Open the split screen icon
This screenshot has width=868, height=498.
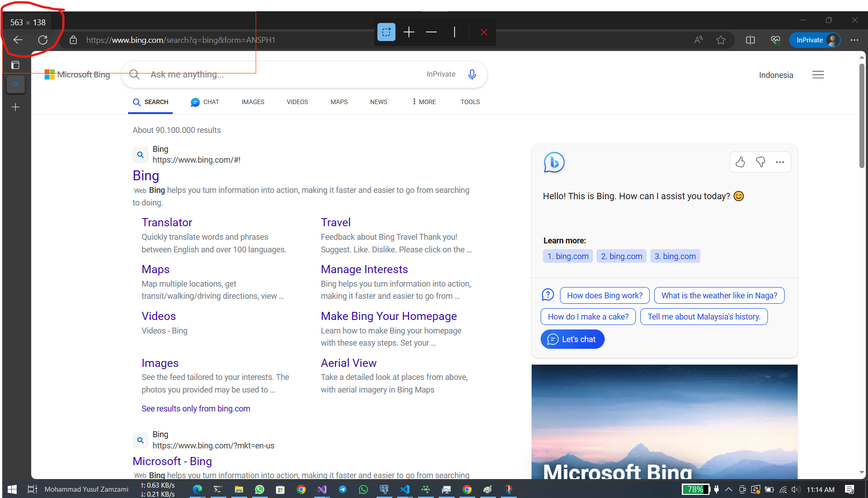coord(750,40)
